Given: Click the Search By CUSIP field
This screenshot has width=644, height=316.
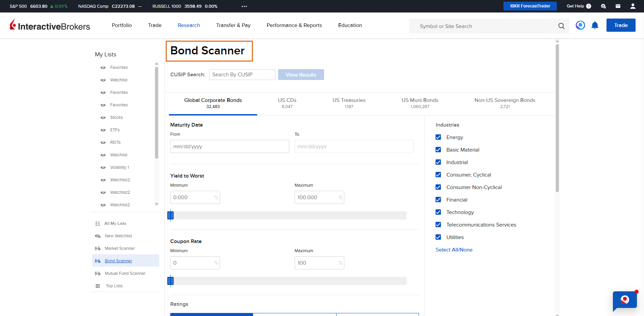Looking at the screenshot, I should click(x=242, y=75).
